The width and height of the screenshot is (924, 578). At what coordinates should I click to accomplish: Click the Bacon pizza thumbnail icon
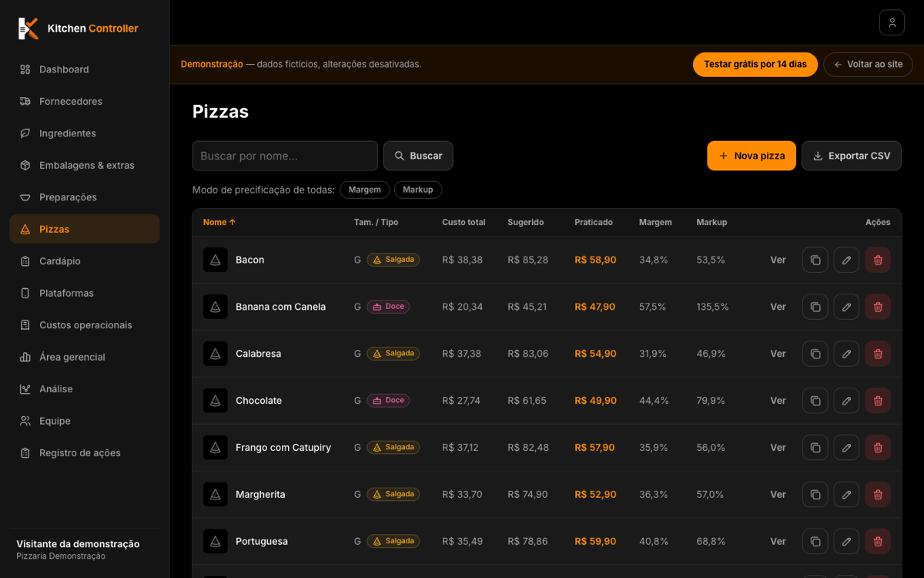(x=216, y=260)
